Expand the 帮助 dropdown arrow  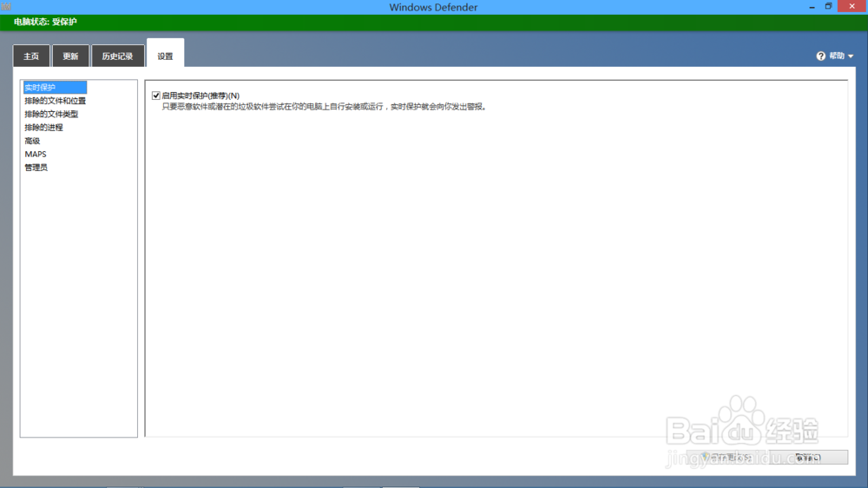coord(851,56)
